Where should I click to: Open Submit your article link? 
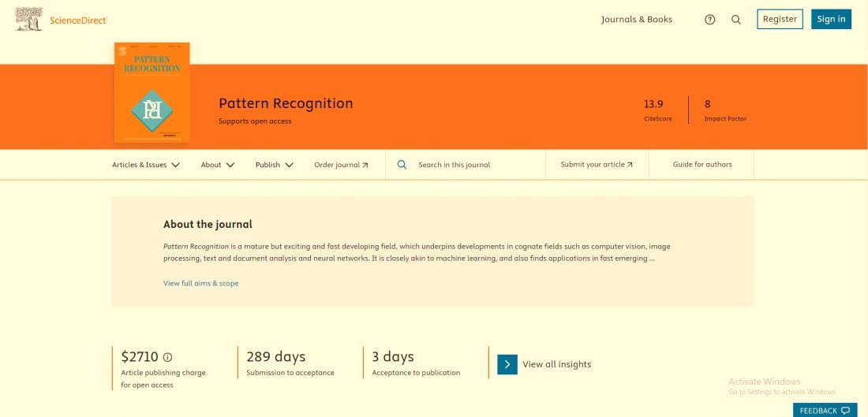coord(597,164)
